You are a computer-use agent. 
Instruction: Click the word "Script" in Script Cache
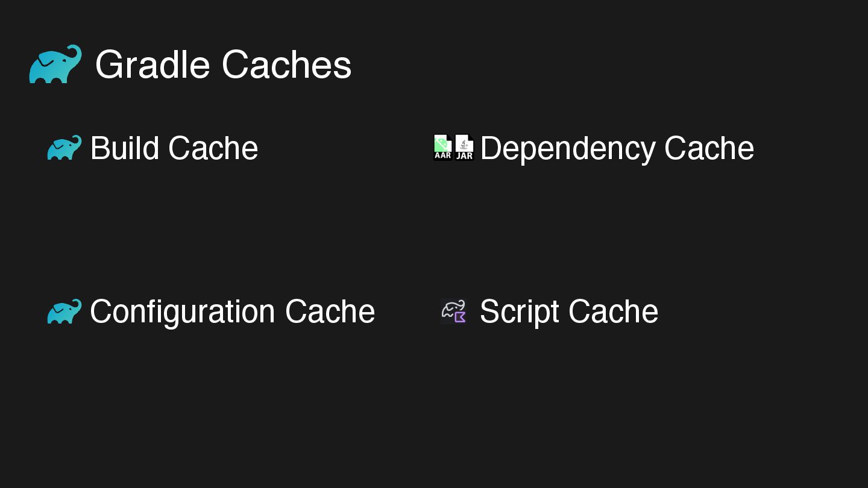coord(519,311)
